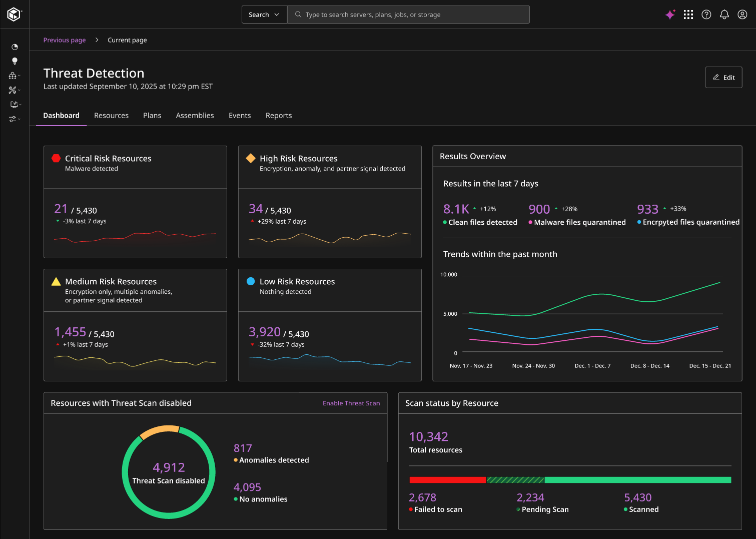Open the Reports tab

coord(279,116)
